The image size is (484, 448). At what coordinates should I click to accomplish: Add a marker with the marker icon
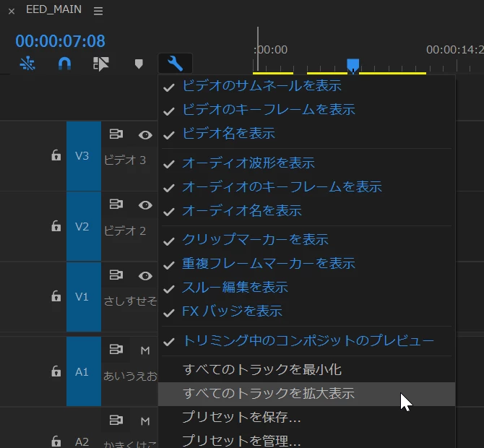pos(139,64)
